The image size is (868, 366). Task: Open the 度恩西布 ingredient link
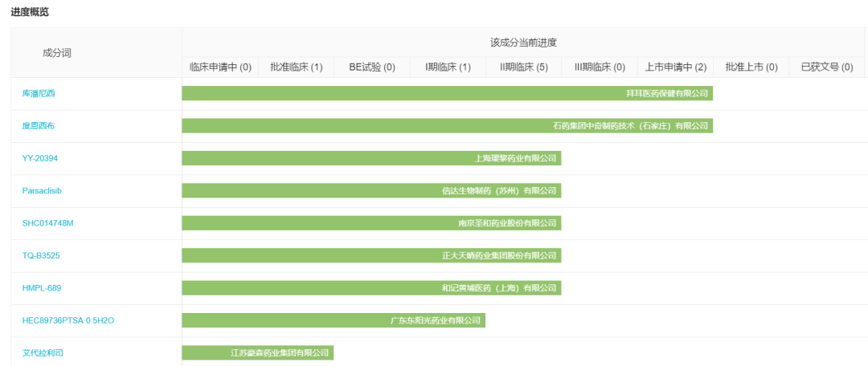pos(39,125)
